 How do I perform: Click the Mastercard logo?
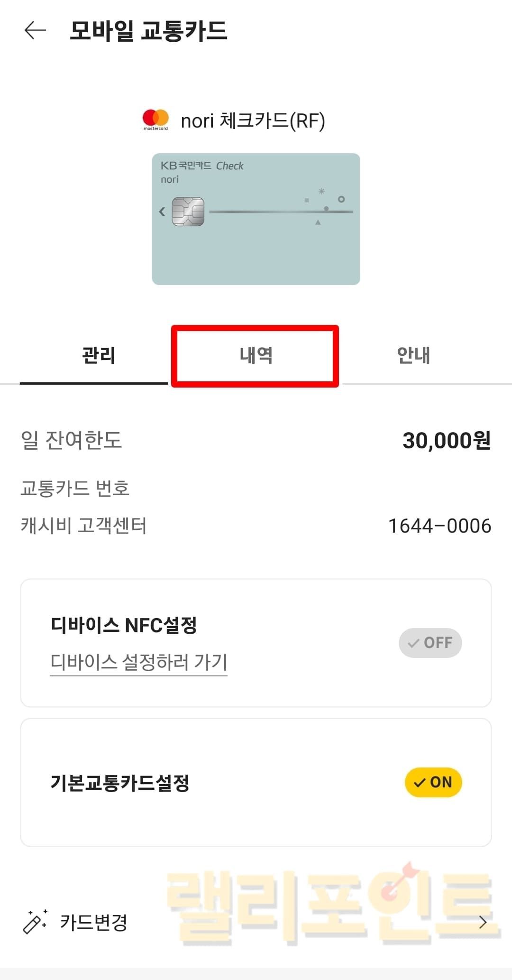[155, 120]
